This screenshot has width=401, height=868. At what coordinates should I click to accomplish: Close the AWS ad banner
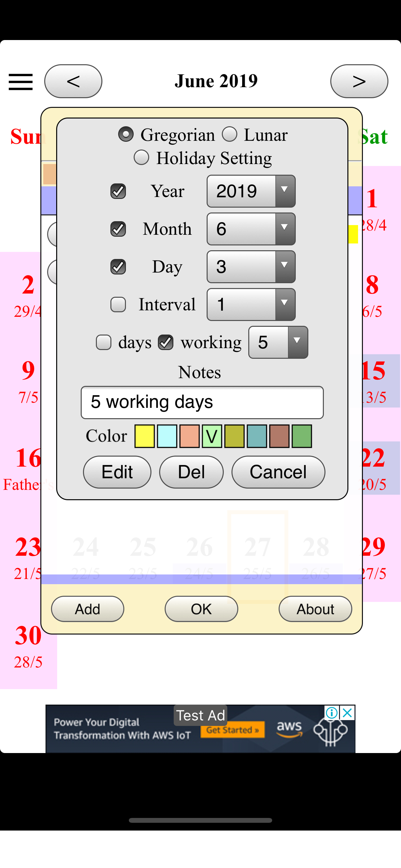(347, 713)
